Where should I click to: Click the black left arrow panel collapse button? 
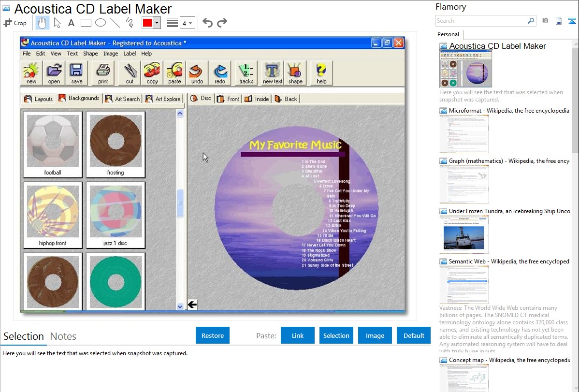click(x=192, y=305)
